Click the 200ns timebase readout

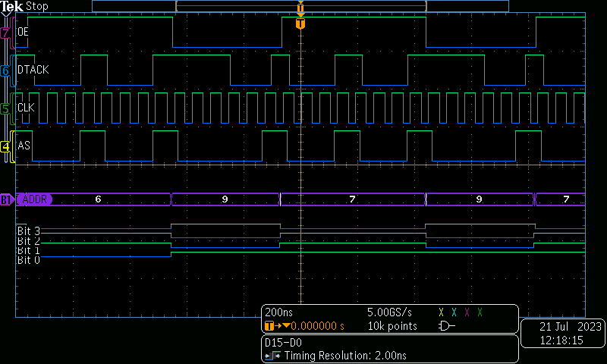pos(278,312)
